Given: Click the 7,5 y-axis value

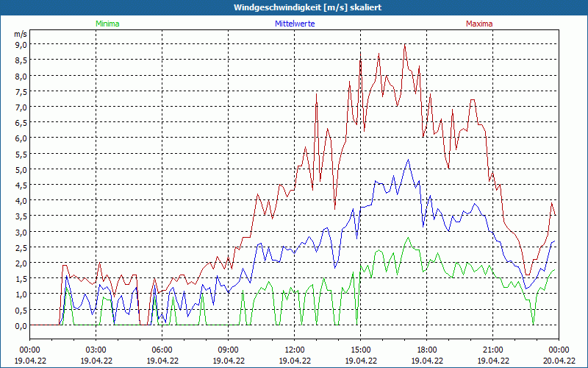Looking at the screenshot, I should point(21,91).
